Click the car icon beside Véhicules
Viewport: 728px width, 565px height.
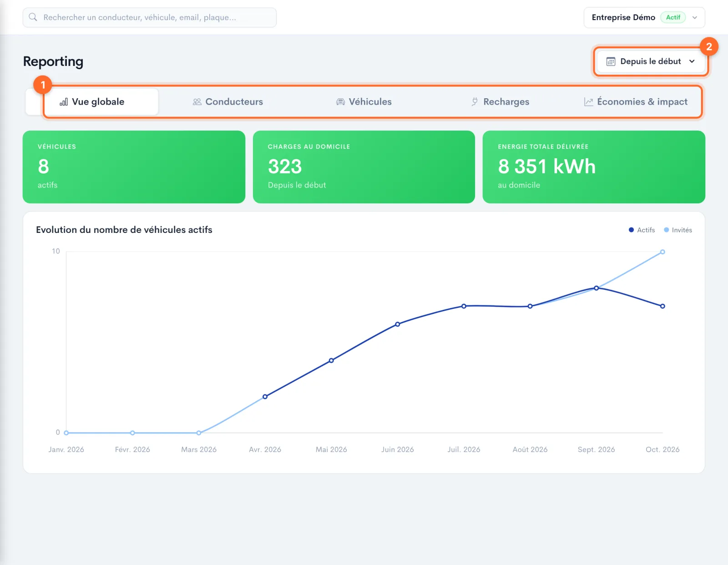[340, 102]
